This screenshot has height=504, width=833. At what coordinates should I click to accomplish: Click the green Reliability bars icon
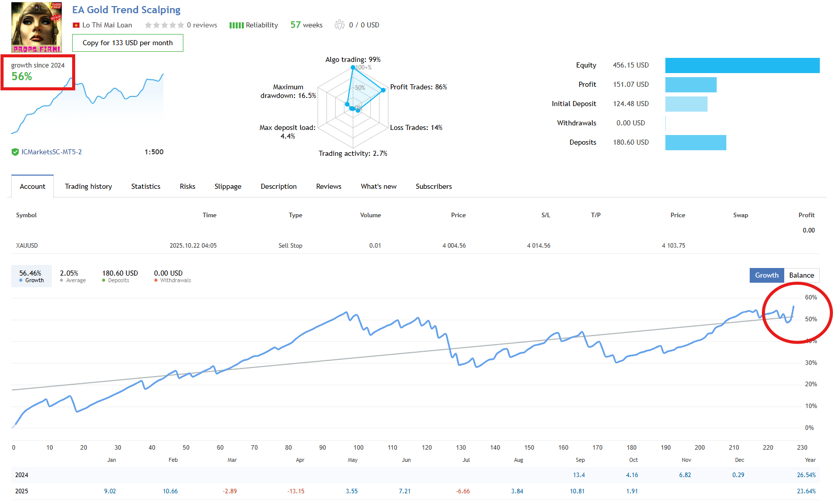coord(236,25)
